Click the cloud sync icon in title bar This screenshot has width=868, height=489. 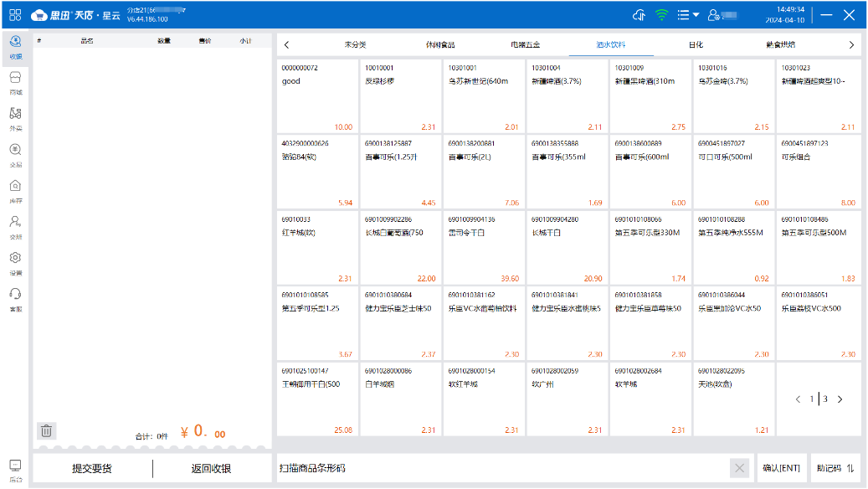[x=639, y=15]
